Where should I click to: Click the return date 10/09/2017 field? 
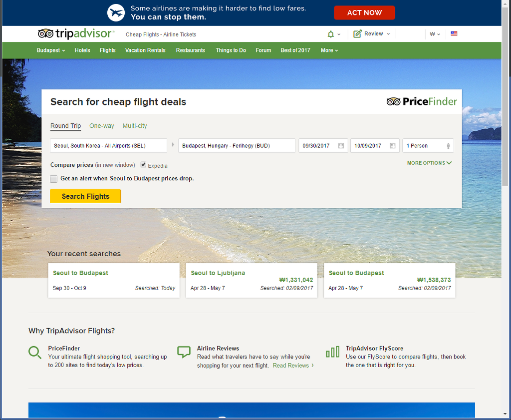pos(375,146)
